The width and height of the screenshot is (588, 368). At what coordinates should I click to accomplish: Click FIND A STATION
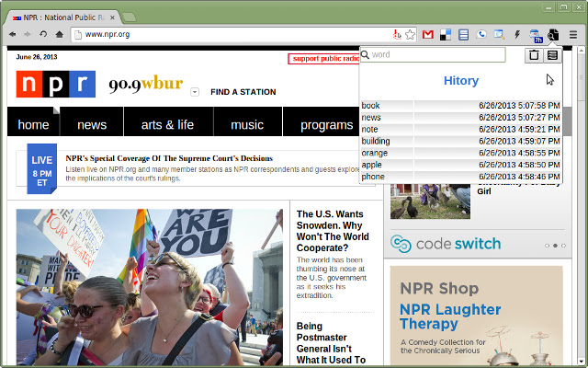pos(243,92)
